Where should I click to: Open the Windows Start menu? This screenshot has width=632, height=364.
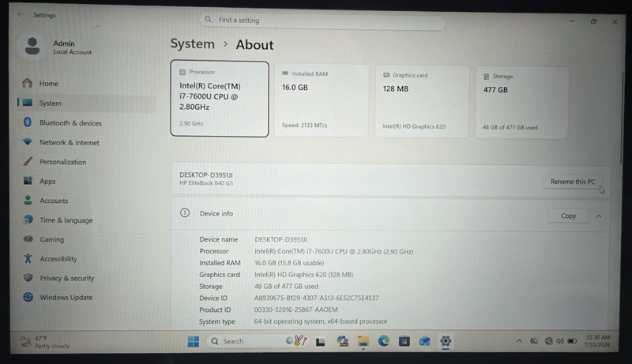pyautogui.click(x=193, y=341)
